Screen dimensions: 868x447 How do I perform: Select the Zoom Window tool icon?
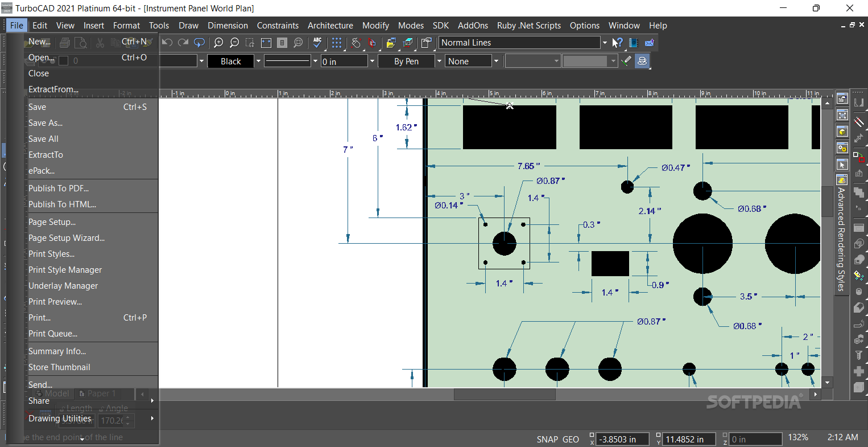tap(250, 43)
